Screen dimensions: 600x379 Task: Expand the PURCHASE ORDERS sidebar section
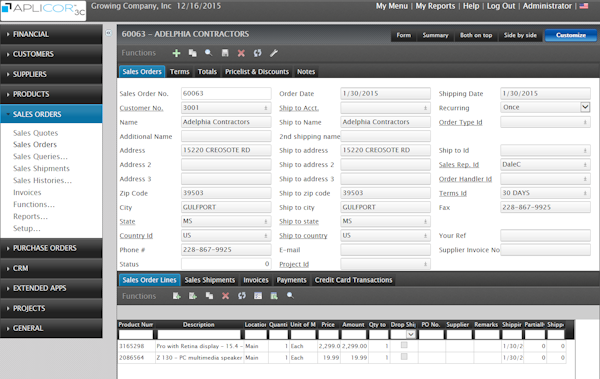point(51,248)
